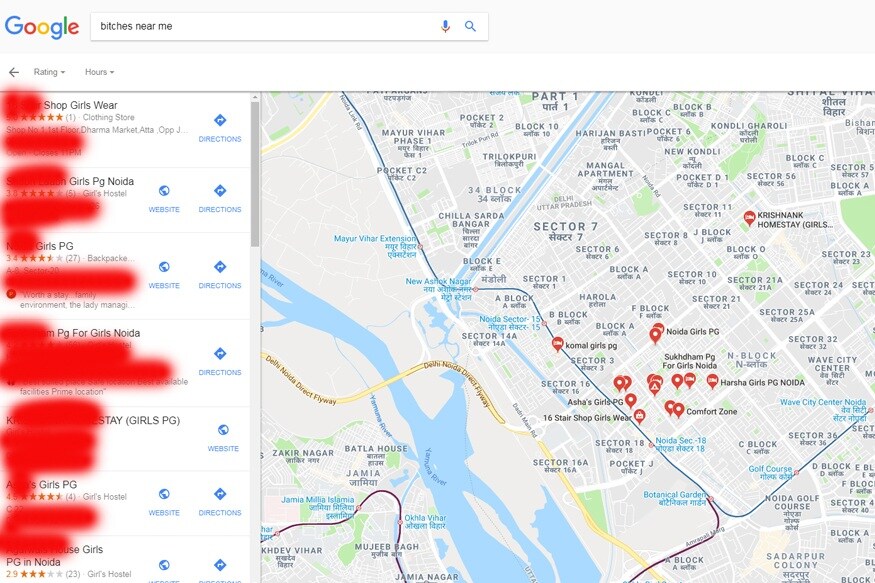The width and height of the screenshot is (875, 583).
Task: Click the 'facilities Prime location' review snippet
Action: (x=62, y=392)
